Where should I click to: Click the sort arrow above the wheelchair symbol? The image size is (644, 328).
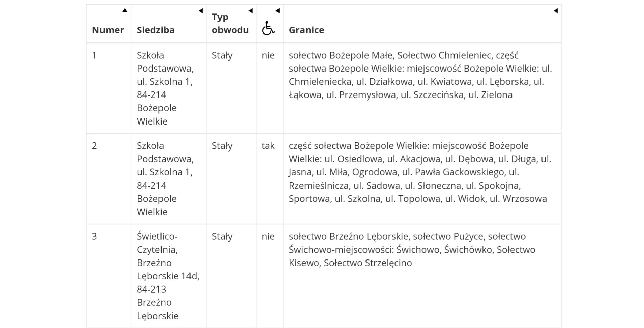click(x=277, y=11)
